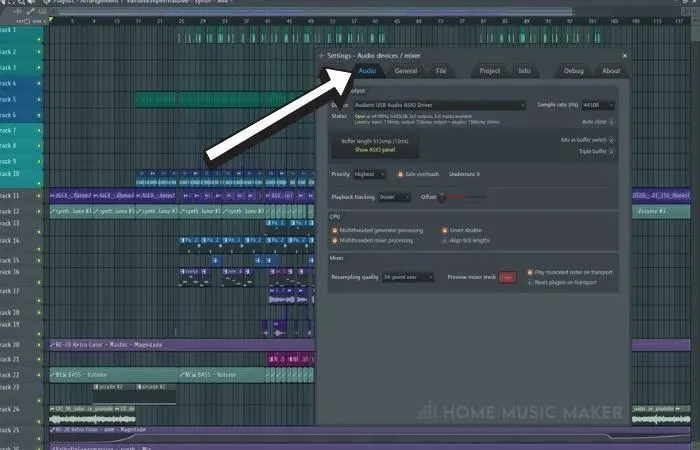
Task: Click the red Preview mixer track selector
Action: 507,277
